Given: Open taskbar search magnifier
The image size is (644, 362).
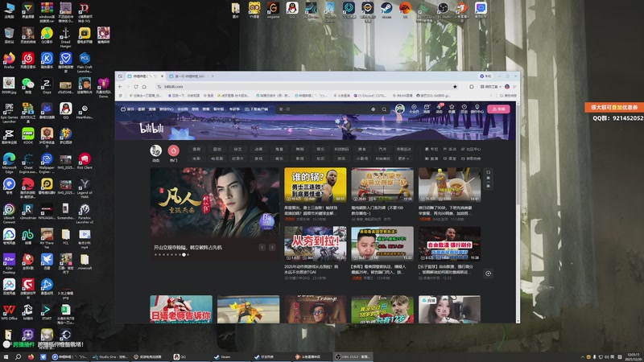Looking at the screenshot, I should tap(18, 356).
